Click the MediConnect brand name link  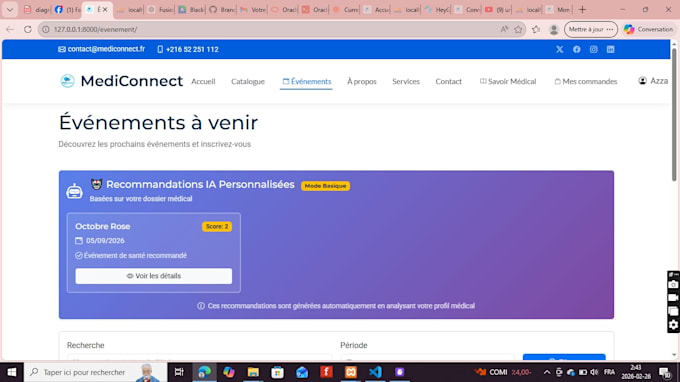[131, 81]
